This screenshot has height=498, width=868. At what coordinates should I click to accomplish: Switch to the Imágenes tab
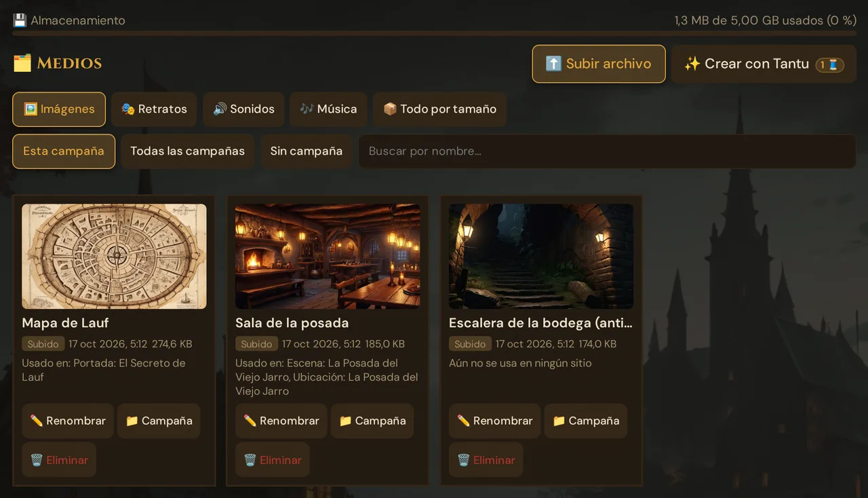[59, 109]
